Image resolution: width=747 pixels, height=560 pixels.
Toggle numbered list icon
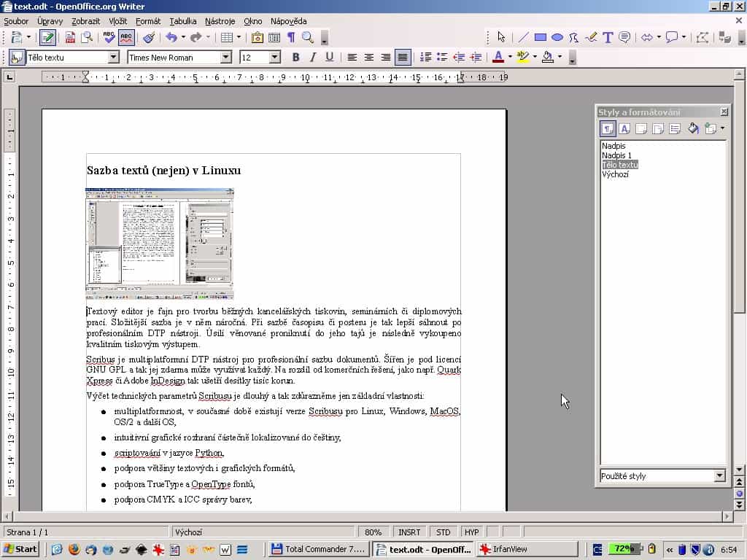[x=425, y=58]
